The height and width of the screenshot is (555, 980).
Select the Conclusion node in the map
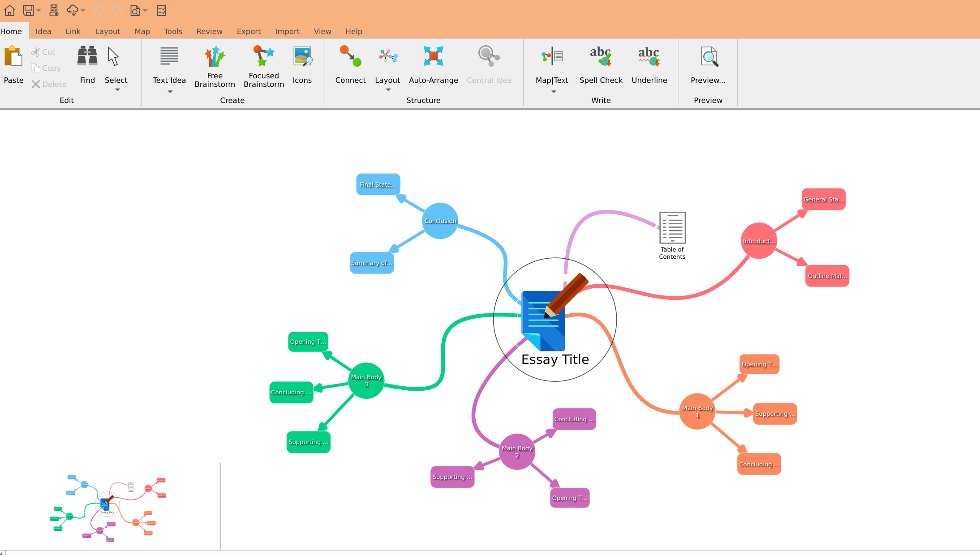click(x=440, y=221)
